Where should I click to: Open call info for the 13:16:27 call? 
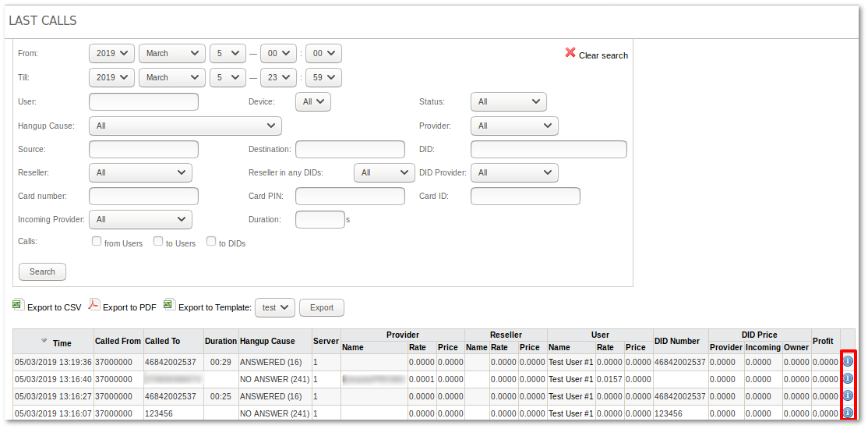point(848,395)
